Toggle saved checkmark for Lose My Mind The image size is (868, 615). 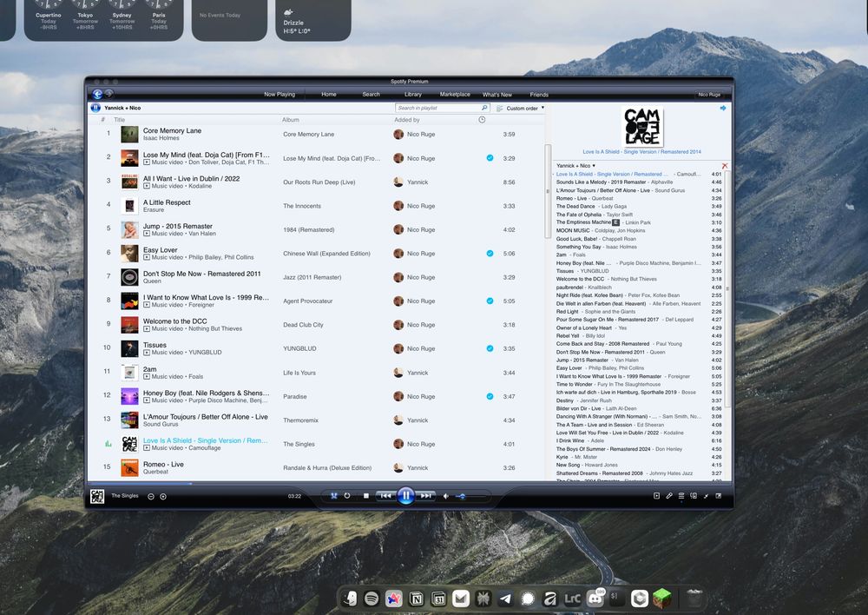coord(490,158)
